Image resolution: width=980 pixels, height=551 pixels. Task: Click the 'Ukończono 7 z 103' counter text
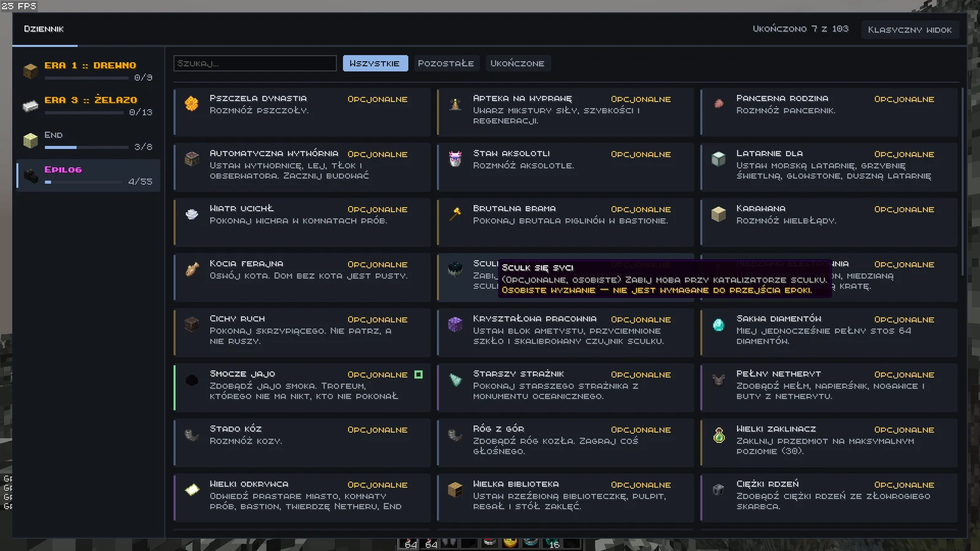click(x=801, y=29)
